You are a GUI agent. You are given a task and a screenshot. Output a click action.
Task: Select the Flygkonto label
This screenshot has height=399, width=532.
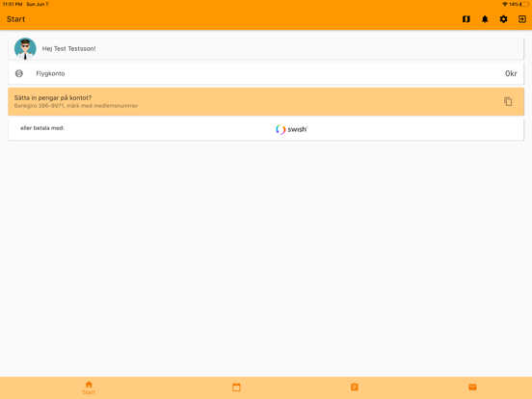point(50,73)
